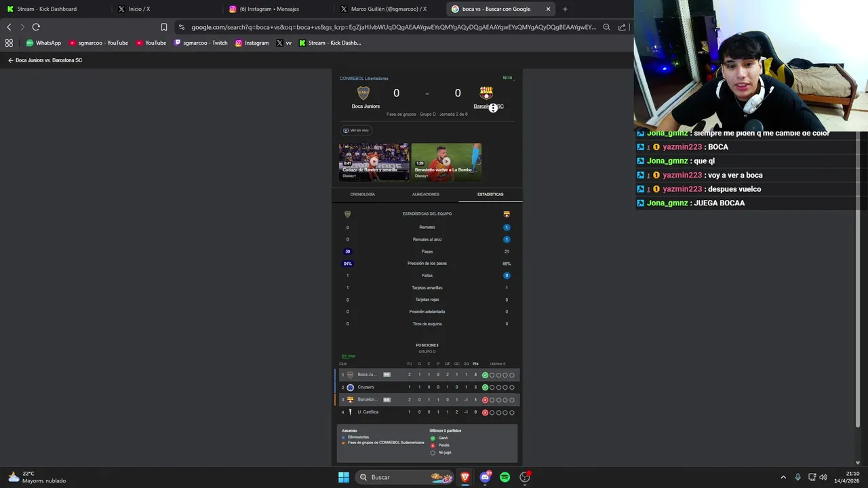Click the bookmark icon beside the address bar
The image size is (868, 488).
(x=164, y=27)
